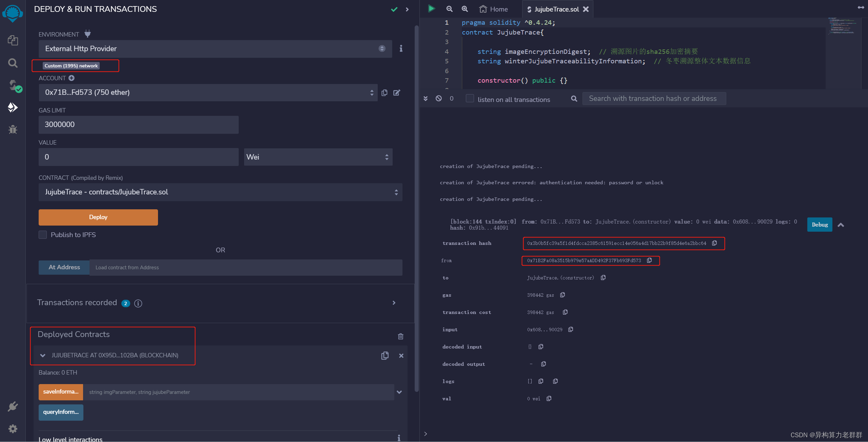Image resolution: width=868 pixels, height=442 pixels.
Task: Check the Publish to IPFS checkbox
Action: 43,235
